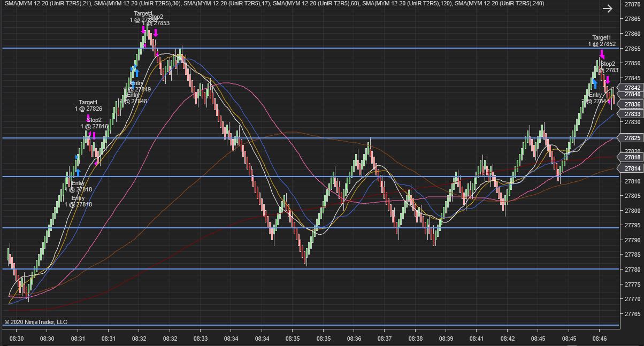The image size is (644, 346).
Task: Click the Target1 1 @ 27852 label
Action: [x=602, y=41]
